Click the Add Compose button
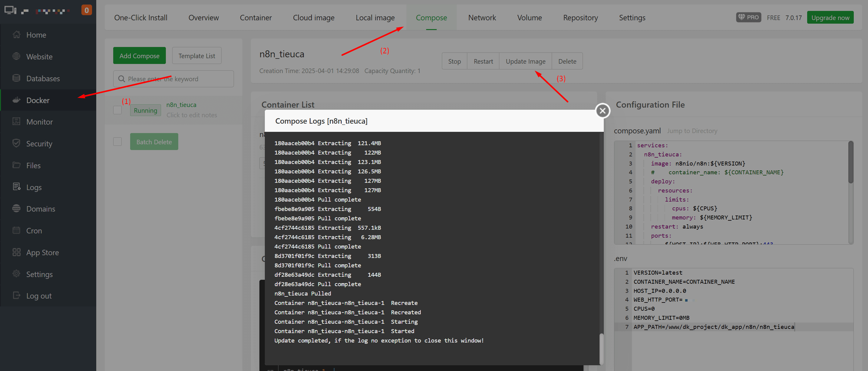The width and height of the screenshot is (868, 371). coord(139,56)
